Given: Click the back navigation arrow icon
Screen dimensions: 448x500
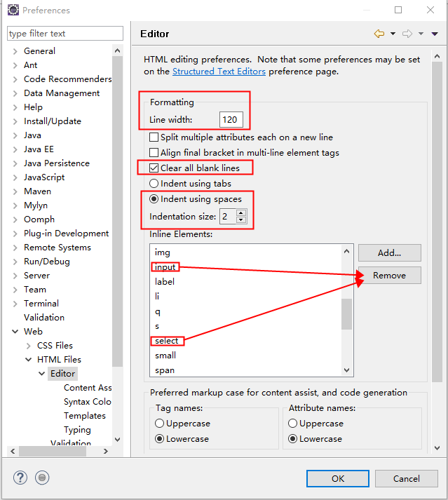Looking at the screenshot, I should [379, 34].
